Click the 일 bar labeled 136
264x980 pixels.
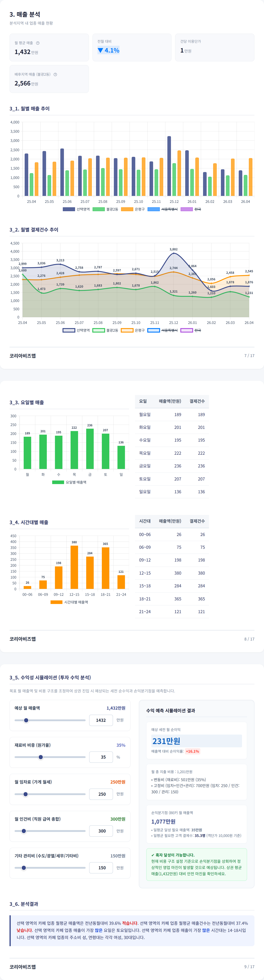[121, 457]
